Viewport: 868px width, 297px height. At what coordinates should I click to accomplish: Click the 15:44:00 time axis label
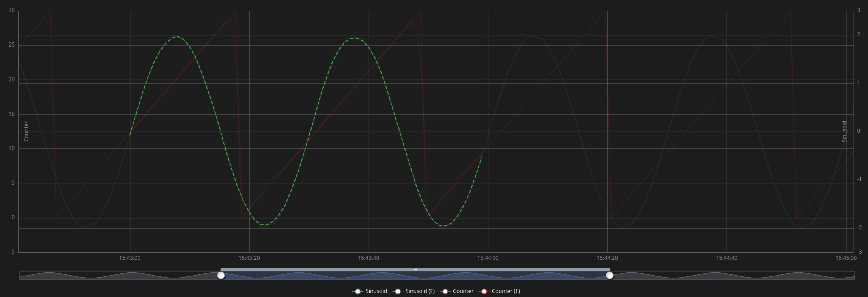(488, 258)
